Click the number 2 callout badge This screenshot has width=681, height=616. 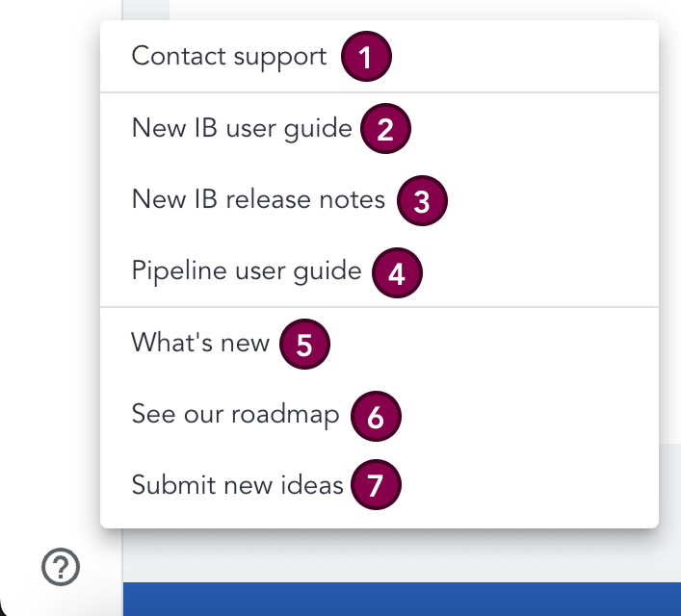[385, 129]
